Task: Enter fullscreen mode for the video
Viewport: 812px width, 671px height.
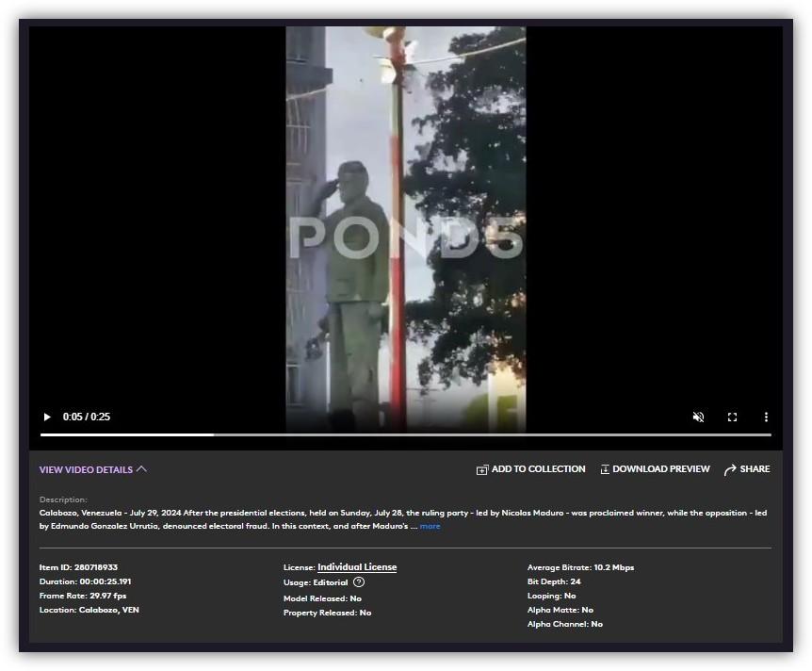Action: click(x=732, y=417)
